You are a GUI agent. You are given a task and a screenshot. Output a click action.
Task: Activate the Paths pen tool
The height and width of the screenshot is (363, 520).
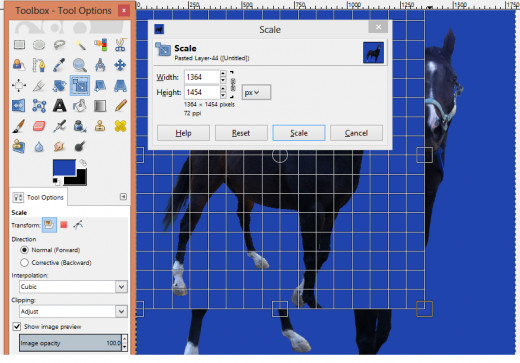click(x=39, y=65)
